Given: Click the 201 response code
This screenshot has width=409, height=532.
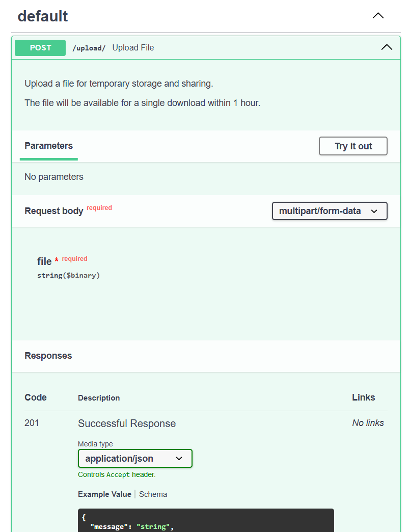Looking at the screenshot, I should tap(32, 423).
